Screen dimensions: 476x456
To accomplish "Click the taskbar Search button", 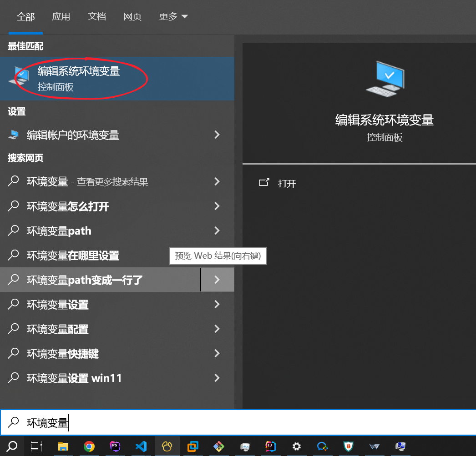I will click(x=12, y=446).
